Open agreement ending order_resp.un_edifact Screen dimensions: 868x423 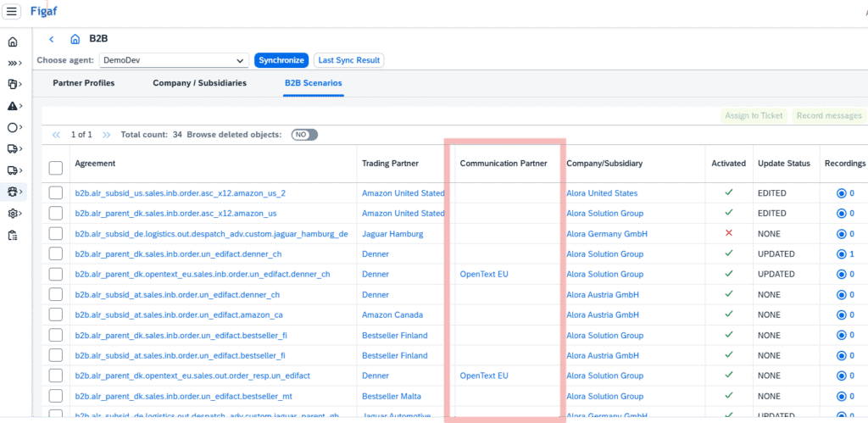(192, 376)
